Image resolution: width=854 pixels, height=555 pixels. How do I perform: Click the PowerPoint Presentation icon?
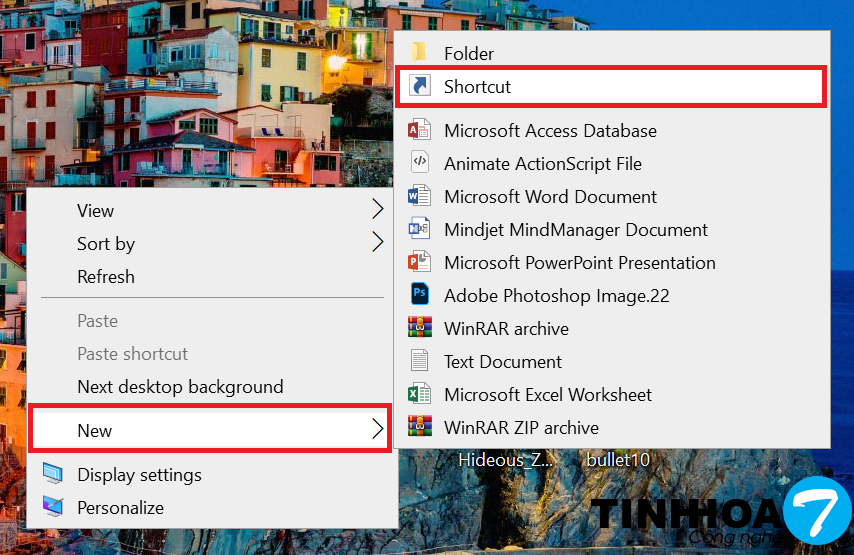(x=419, y=263)
